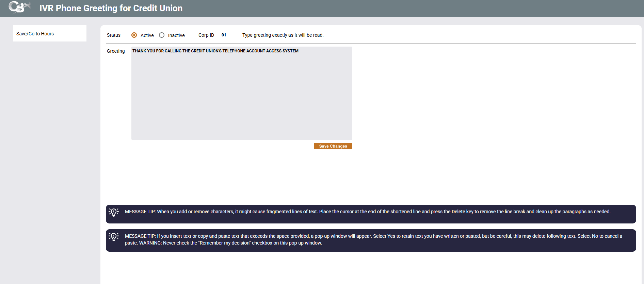This screenshot has height=284, width=644.
Task: Click the 'Status' label
Action: 114,35
